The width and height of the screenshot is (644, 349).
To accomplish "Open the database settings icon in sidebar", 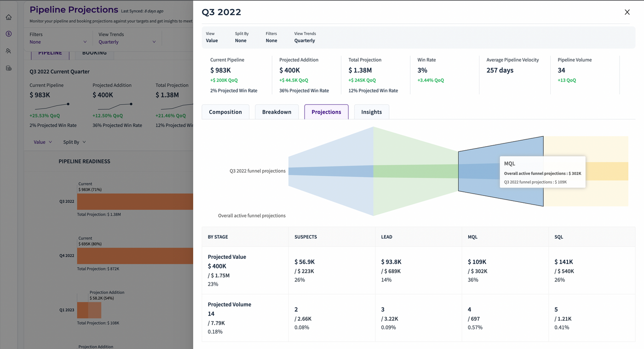I will click(x=8, y=68).
